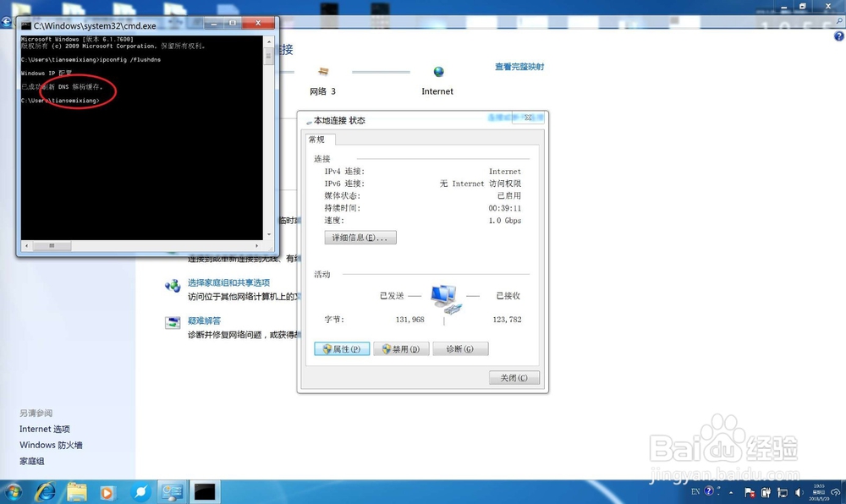The height and width of the screenshot is (504, 846).
Task: Click the IPv6 status 无 Internet 访问权限
Action: [481, 184]
